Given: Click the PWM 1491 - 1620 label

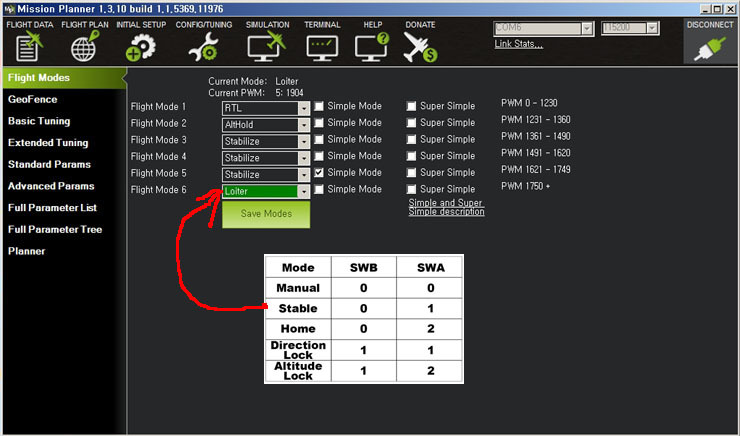Looking at the screenshot, I should pyautogui.click(x=536, y=153).
